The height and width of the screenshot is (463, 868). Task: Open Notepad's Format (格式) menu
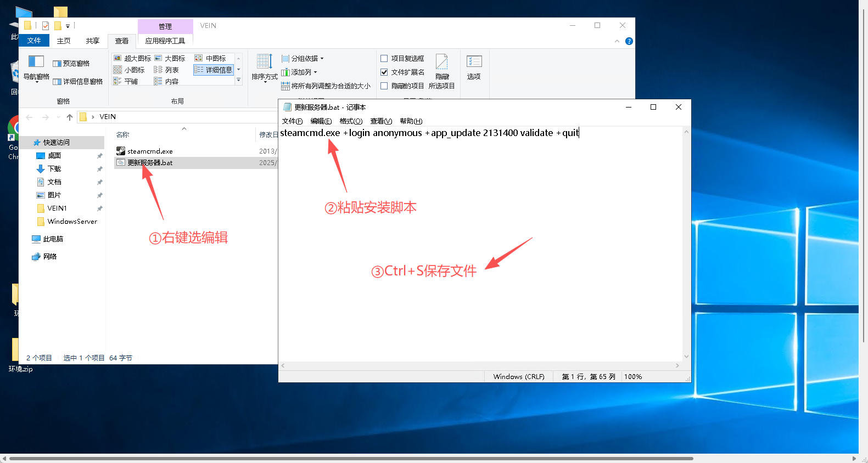point(351,121)
